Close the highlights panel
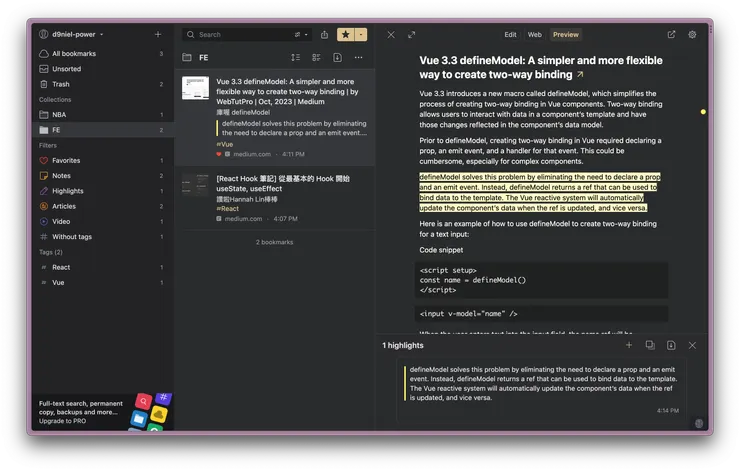The height and width of the screenshot is (471, 740). 692,345
